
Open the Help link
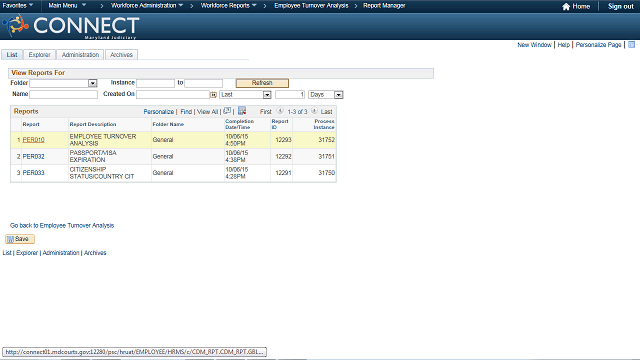[563, 44]
